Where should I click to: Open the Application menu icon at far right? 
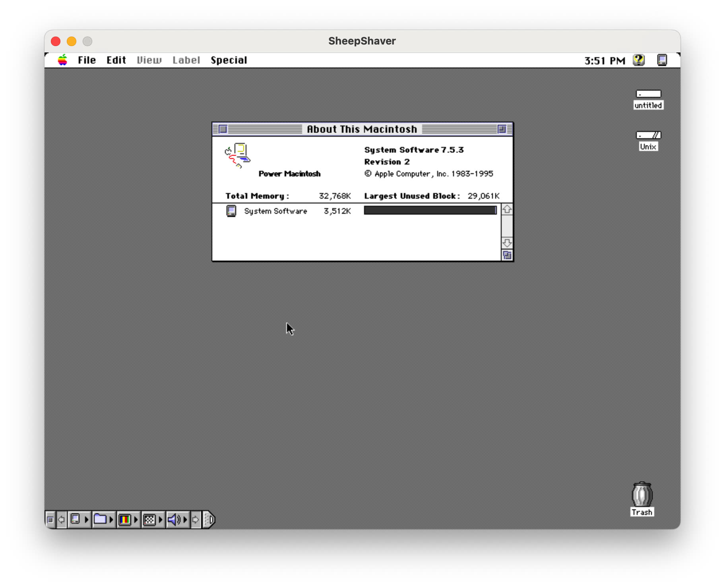point(662,60)
